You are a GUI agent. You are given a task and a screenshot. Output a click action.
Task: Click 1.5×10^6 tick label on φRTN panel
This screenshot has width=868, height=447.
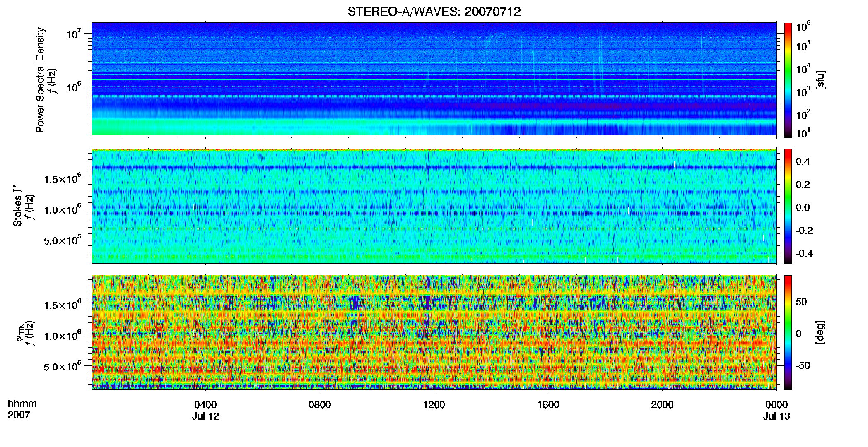pos(63,305)
